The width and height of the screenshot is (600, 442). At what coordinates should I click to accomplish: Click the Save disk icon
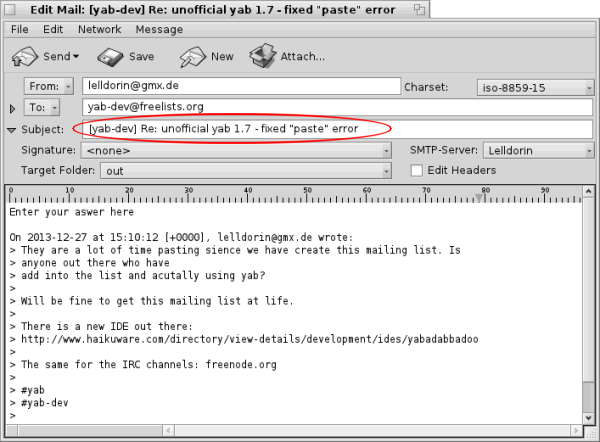click(x=110, y=56)
